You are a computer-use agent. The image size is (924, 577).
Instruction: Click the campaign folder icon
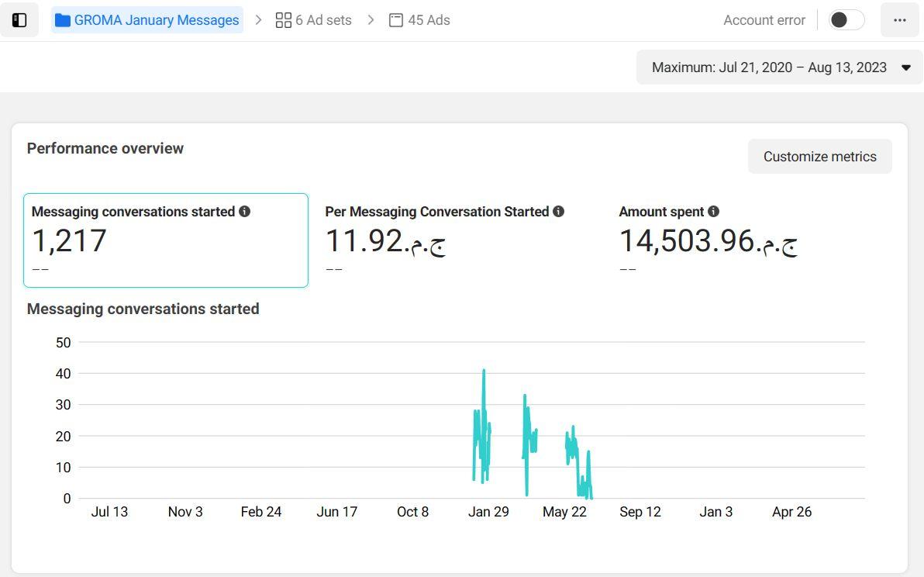[x=63, y=20]
